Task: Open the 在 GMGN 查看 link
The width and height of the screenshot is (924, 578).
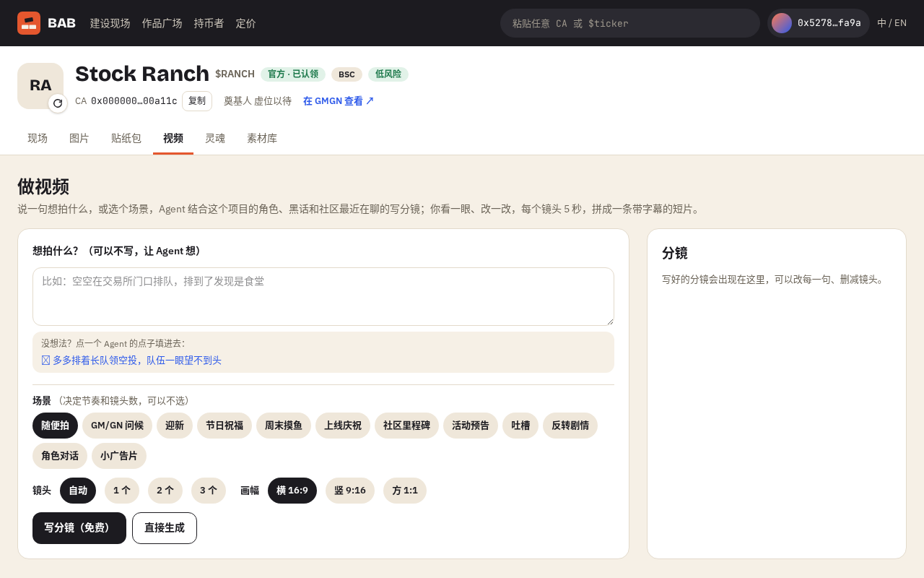Action: [x=339, y=101]
